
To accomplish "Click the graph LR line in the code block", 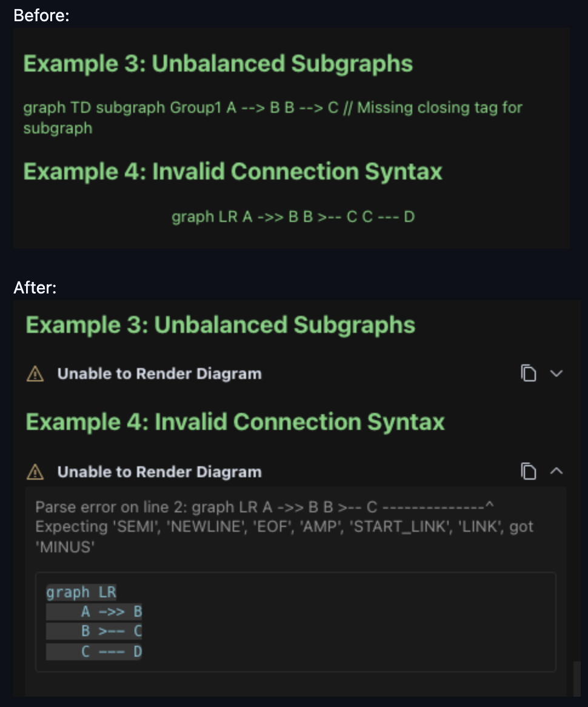I will coord(81,592).
